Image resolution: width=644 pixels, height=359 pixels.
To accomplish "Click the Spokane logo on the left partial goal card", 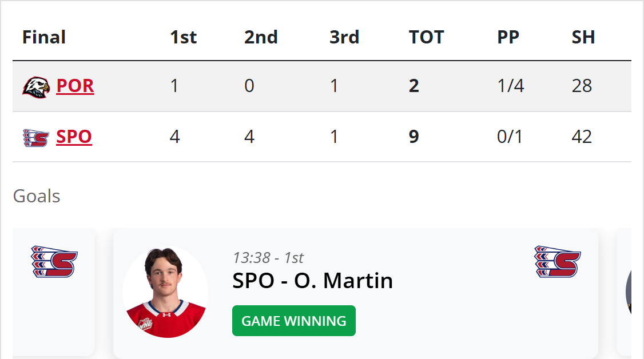I will click(54, 262).
